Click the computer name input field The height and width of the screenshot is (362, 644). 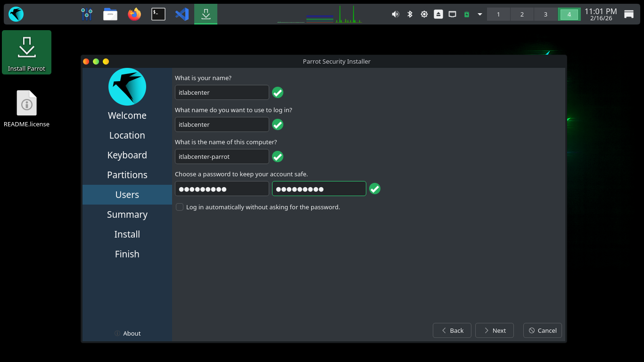pos(222,156)
